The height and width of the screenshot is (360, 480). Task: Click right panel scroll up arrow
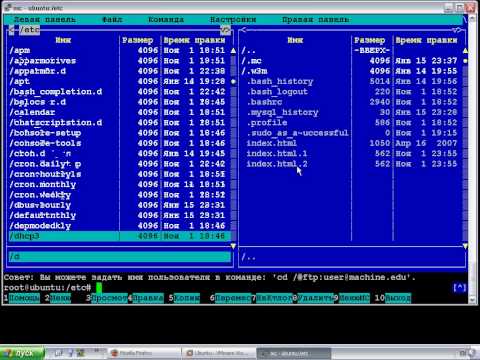(465, 51)
